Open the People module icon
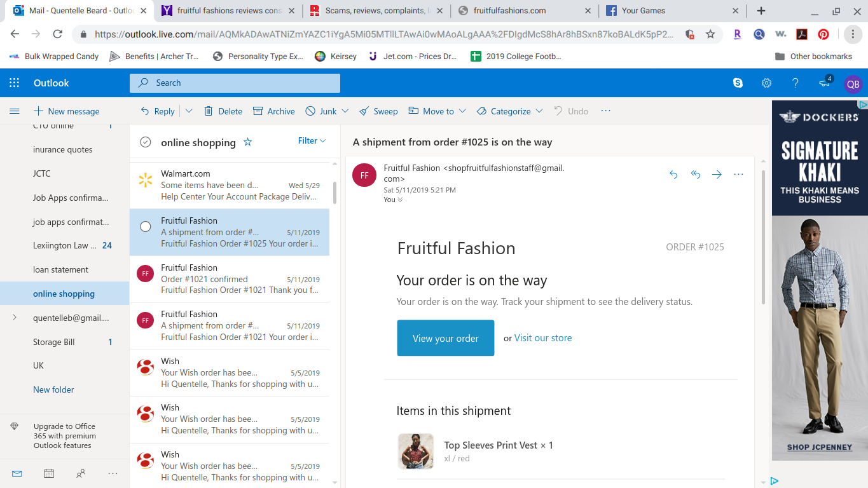Image resolution: width=868 pixels, height=488 pixels. [81, 473]
